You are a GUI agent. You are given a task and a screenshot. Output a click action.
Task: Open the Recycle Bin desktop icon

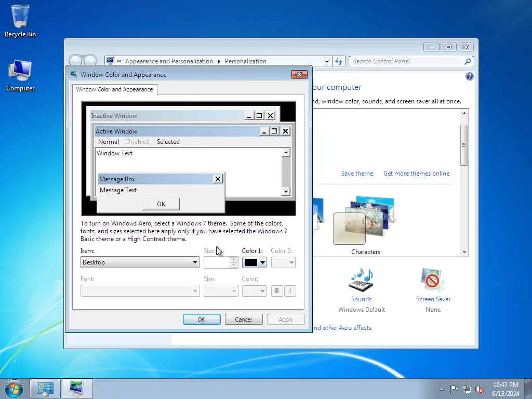tap(20, 21)
